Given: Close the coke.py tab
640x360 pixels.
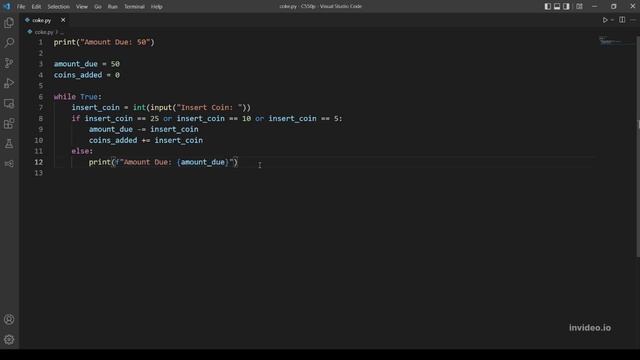Looking at the screenshot, I should pos(63,20).
